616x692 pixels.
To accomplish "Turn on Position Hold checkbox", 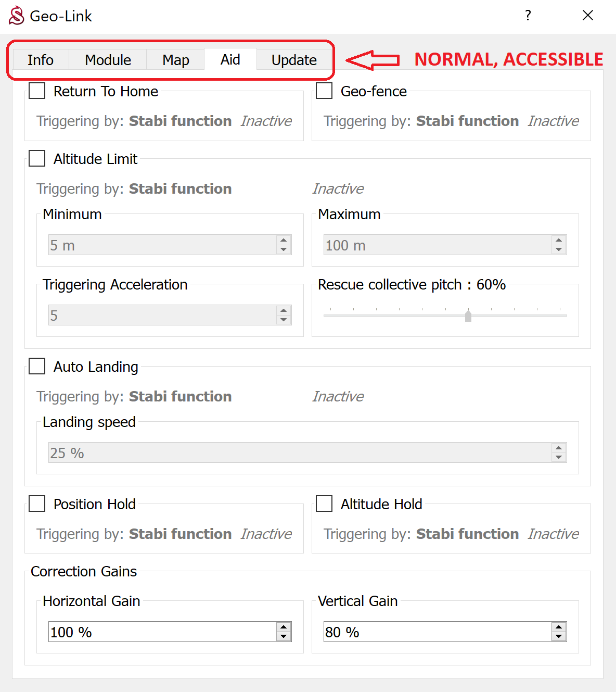I will point(37,504).
